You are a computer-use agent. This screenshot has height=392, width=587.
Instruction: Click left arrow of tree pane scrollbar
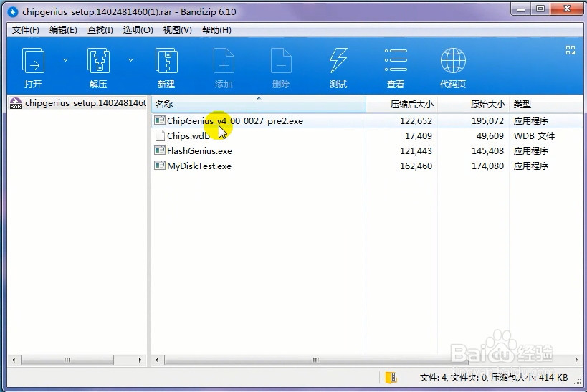pos(14,360)
